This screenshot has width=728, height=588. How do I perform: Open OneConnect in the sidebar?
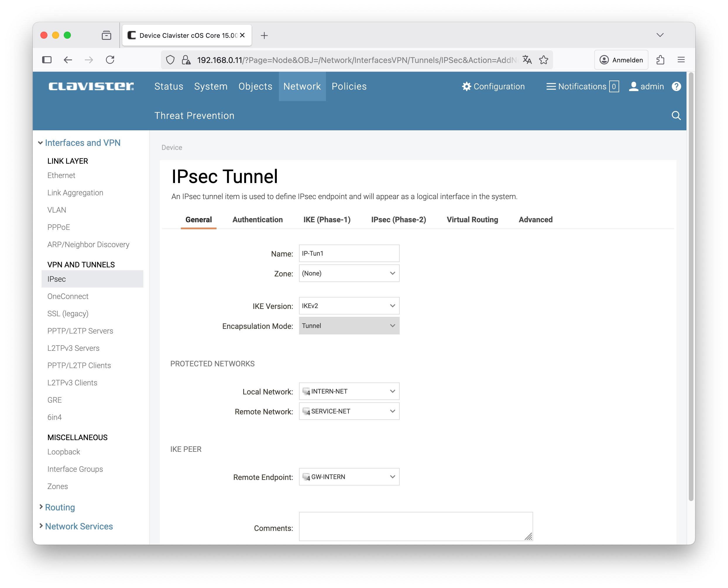[68, 296]
